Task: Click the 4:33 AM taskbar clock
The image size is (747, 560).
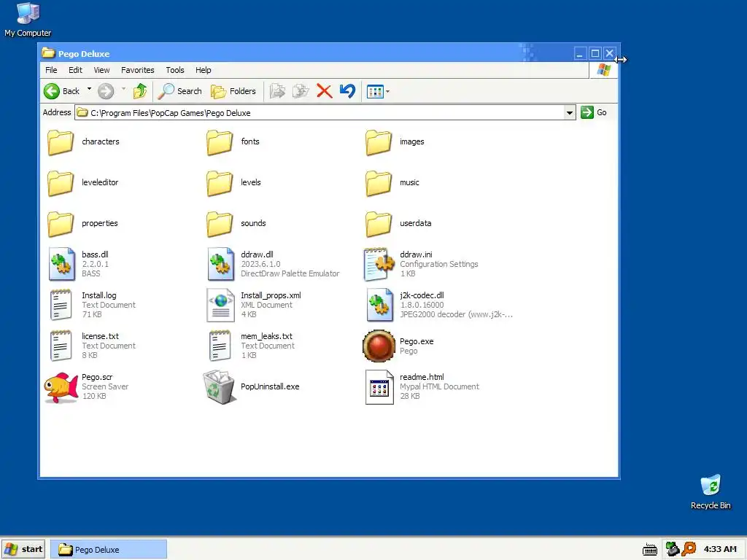Action: point(720,550)
